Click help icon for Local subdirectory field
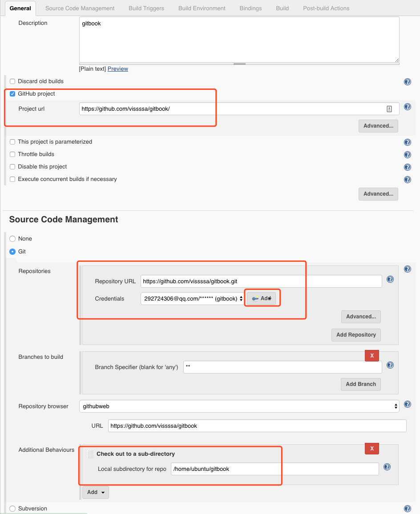Viewport: 420px width, 514px height. (x=387, y=467)
